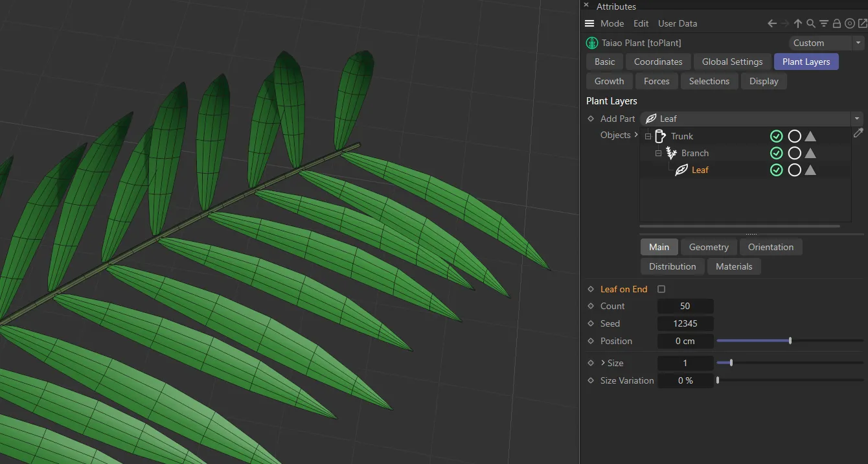This screenshot has height=464, width=868.
Task: Click inside the Seed value field
Action: 685,323
